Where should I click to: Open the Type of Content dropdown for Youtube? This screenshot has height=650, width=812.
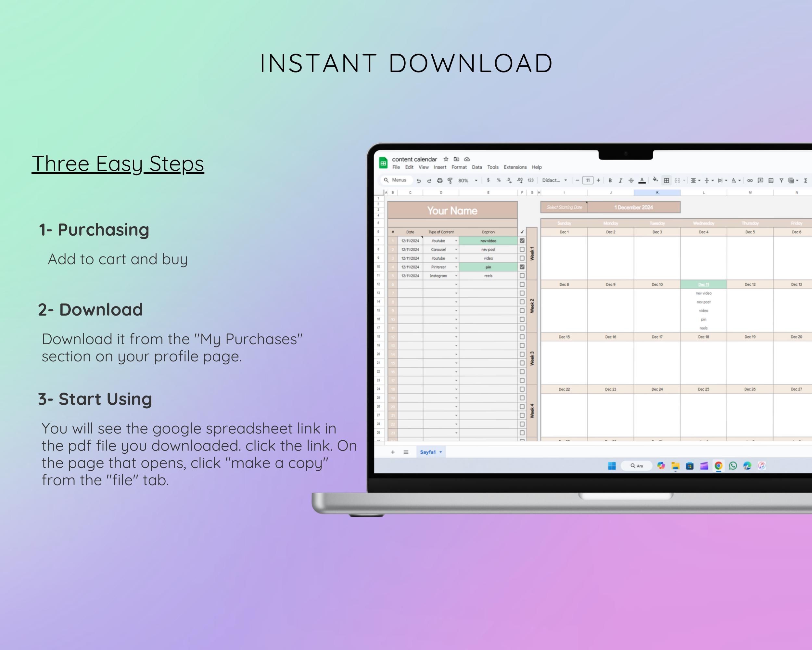coord(456,241)
